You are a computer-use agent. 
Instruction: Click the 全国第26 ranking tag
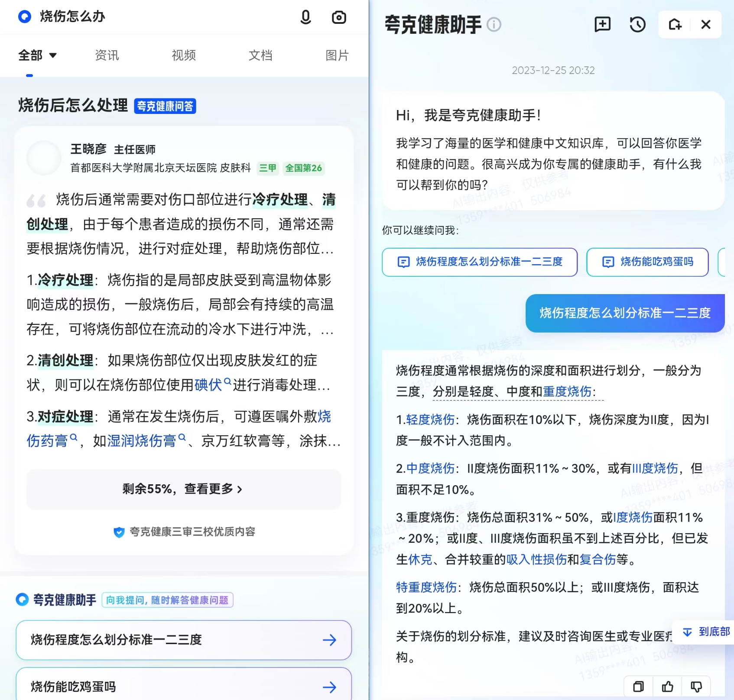pyautogui.click(x=303, y=168)
